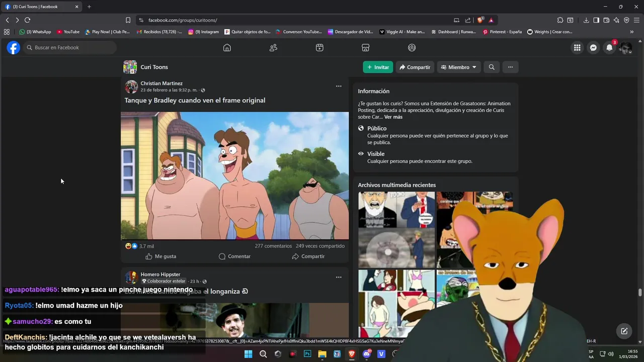The height and width of the screenshot is (362, 644).
Task: Open Christian Martinez's profile name
Action: (162, 83)
